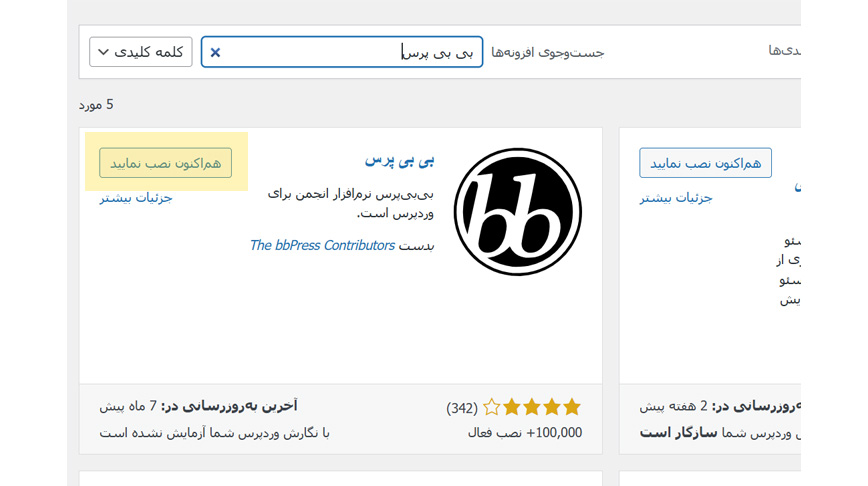Image resolution: width=868 pixels, height=486 pixels.
Task: Install bbPress with هم‌اکنون نصب نمایید button
Action: [x=166, y=163]
